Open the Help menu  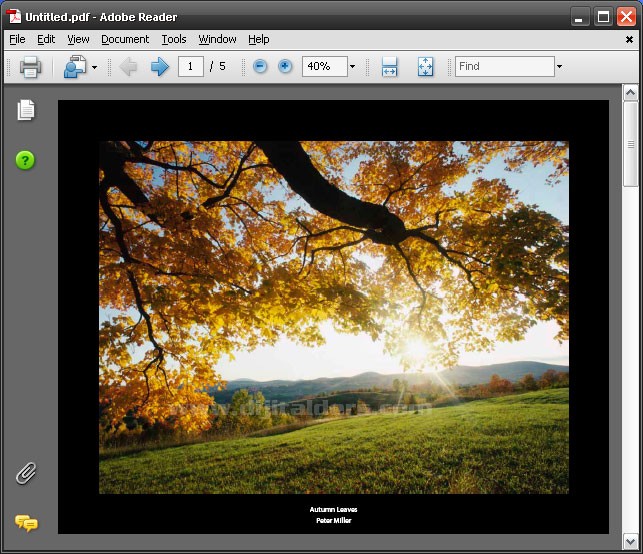[259, 39]
